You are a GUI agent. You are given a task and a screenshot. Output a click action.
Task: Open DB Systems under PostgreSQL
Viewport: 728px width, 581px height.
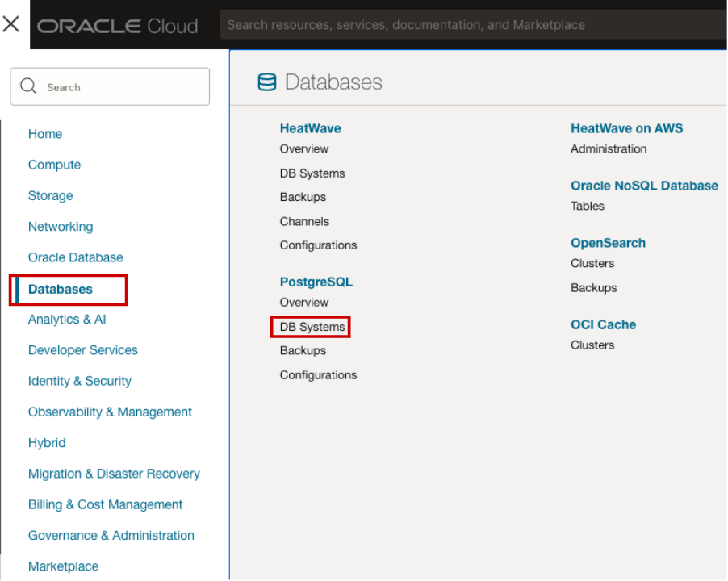point(312,327)
